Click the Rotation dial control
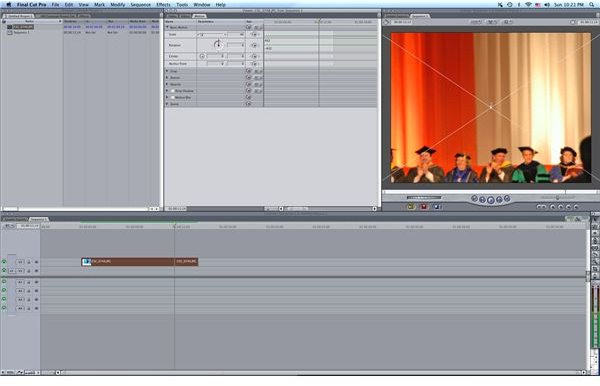 [218, 45]
